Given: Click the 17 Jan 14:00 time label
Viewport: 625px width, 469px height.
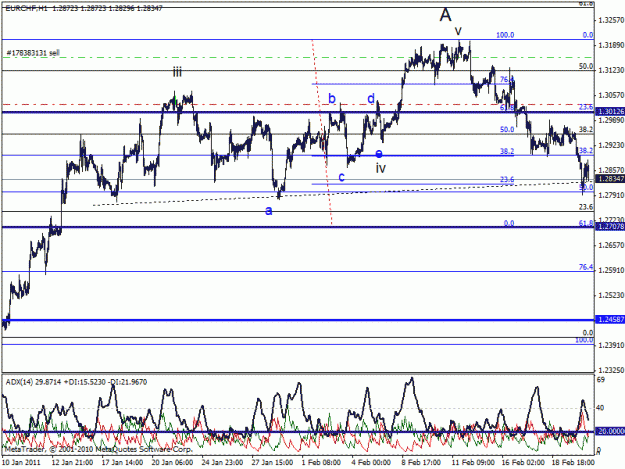Looking at the screenshot, I should pos(122,463).
